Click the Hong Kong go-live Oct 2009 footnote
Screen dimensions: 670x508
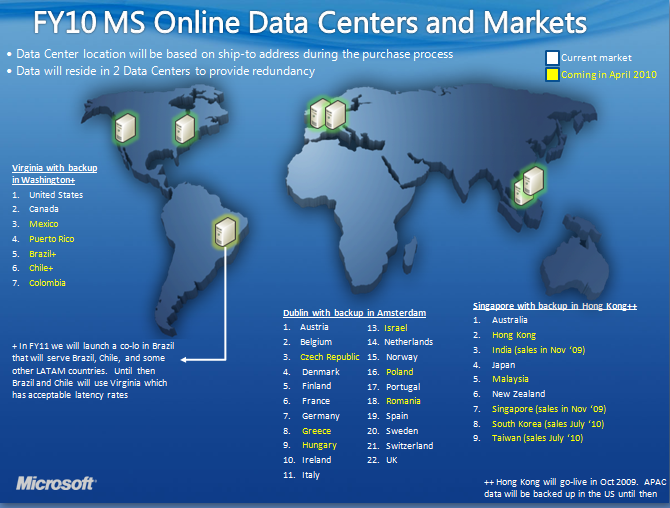(x=575, y=487)
